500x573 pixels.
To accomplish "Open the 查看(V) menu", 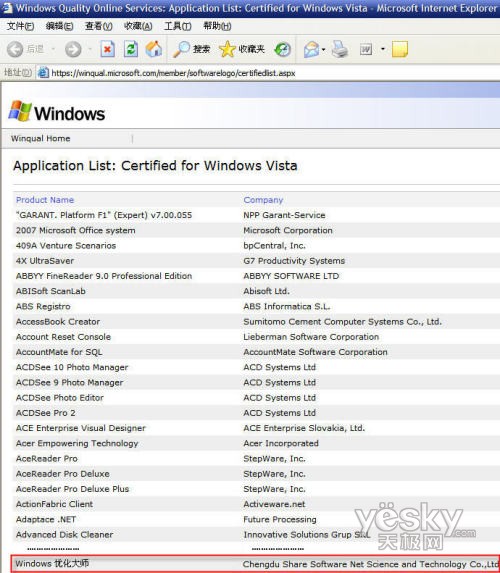I will (x=98, y=26).
